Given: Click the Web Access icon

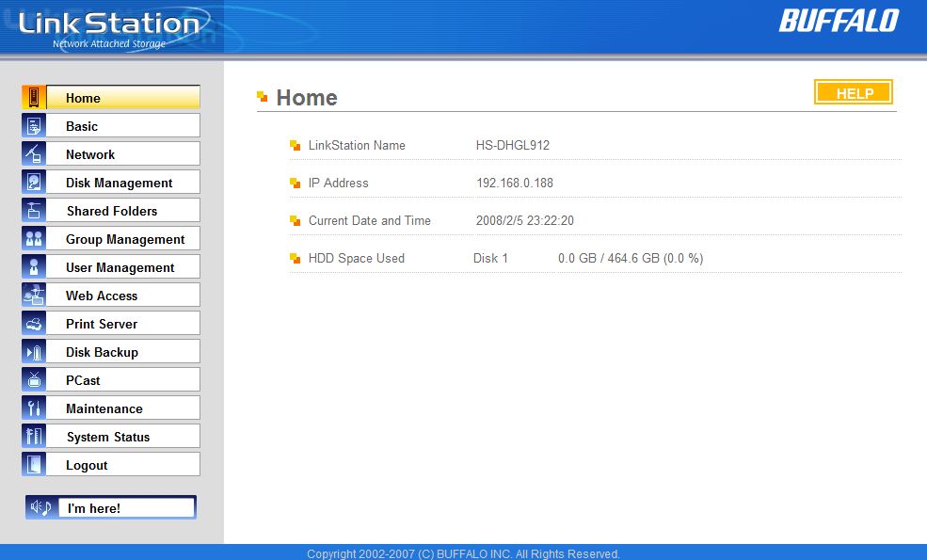Looking at the screenshot, I should [x=34, y=296].
